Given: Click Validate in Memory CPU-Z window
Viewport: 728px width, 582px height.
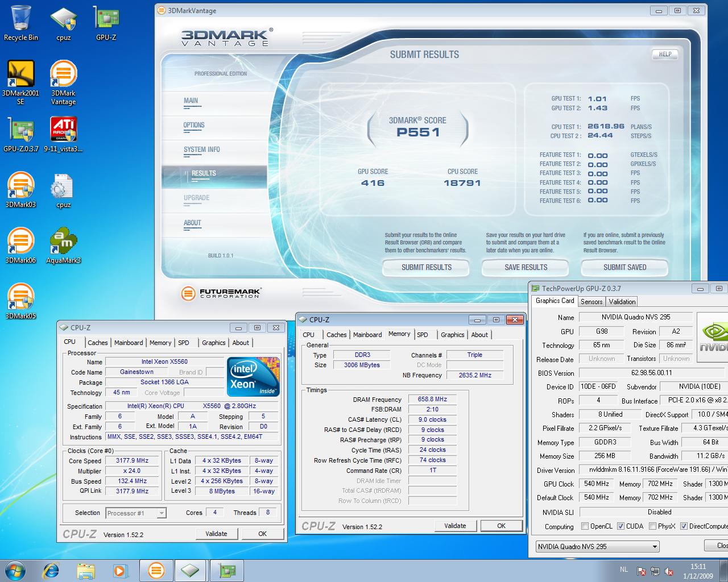Looking at the screenshot, I should click(x=455, y=526).
